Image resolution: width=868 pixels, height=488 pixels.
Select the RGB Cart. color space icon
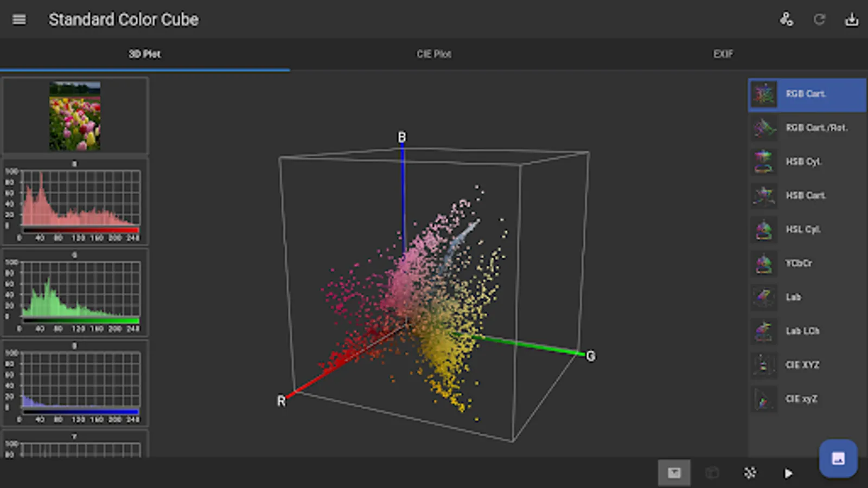764,94
